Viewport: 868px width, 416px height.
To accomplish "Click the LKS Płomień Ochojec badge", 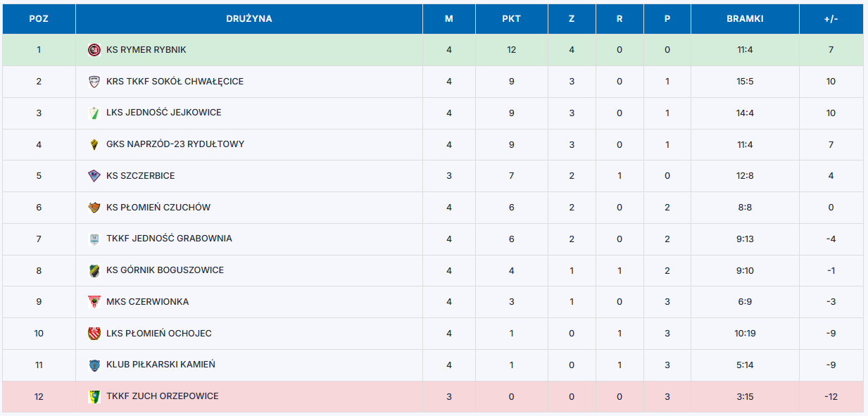I will pos(94,334).
